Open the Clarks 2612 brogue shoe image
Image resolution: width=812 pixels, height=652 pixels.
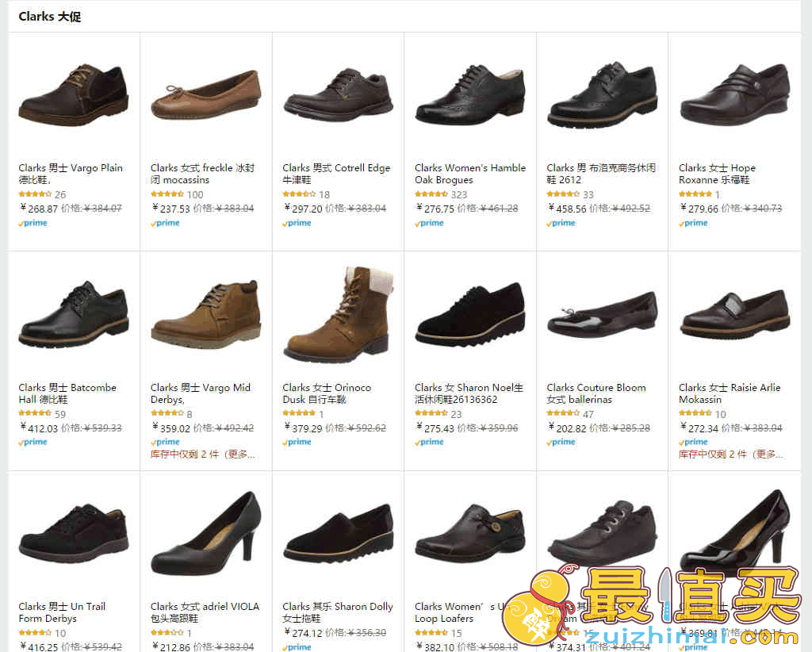tap(603, 94)
